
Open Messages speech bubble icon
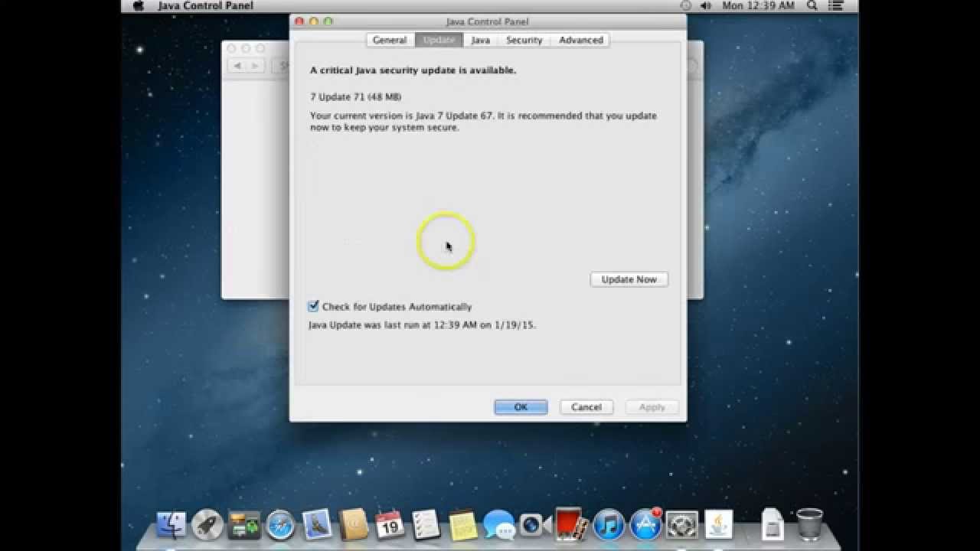[499, 526]
